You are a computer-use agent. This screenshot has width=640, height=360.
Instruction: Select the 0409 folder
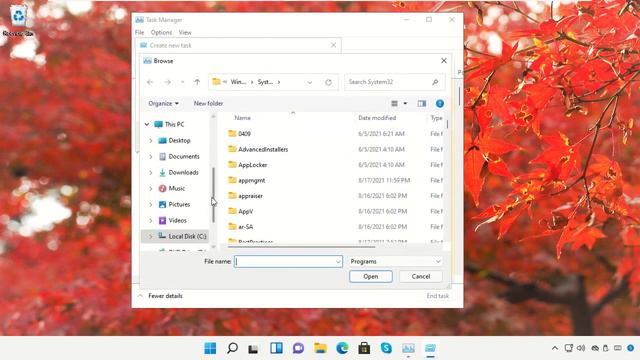244,134
